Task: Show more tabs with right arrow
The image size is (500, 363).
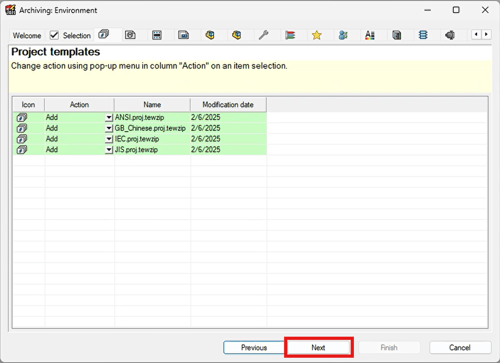Action: pyautogui.click(x=486, y=34)
